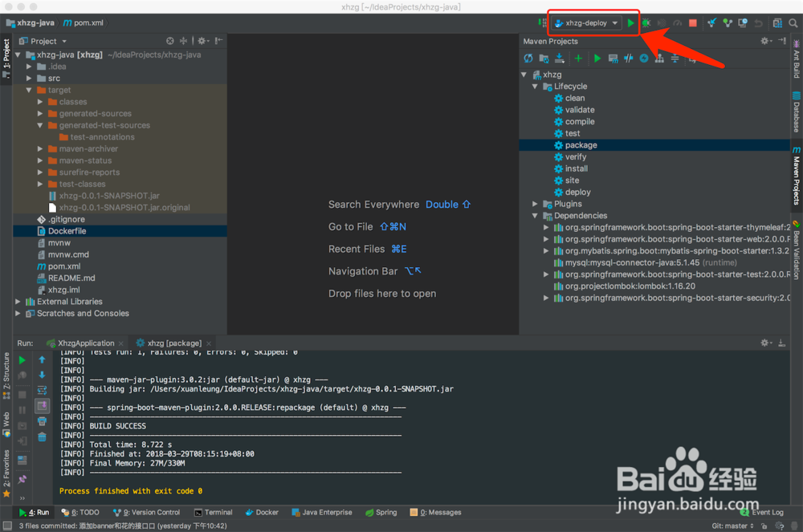Run the xhzg-deploy configuration

tap(630, 23)
